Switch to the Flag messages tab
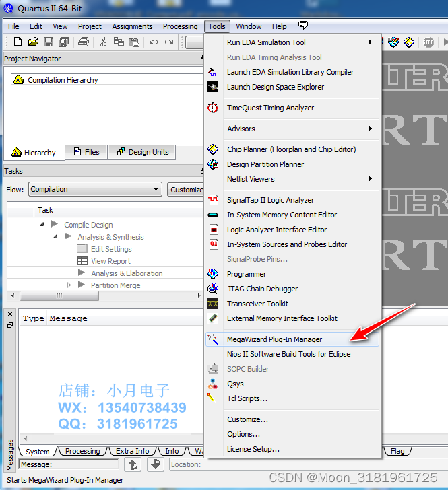The width and height of the screenshot is (448, 490). [397, 451]
